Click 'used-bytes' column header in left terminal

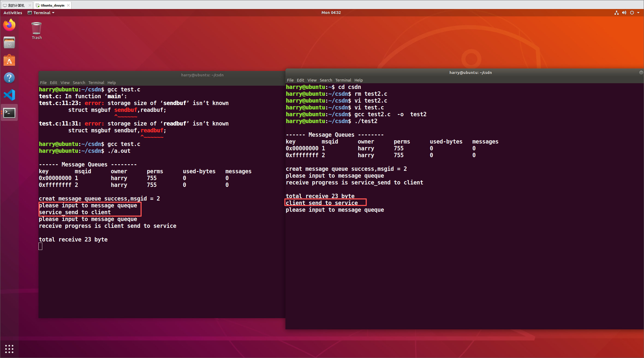199,171
